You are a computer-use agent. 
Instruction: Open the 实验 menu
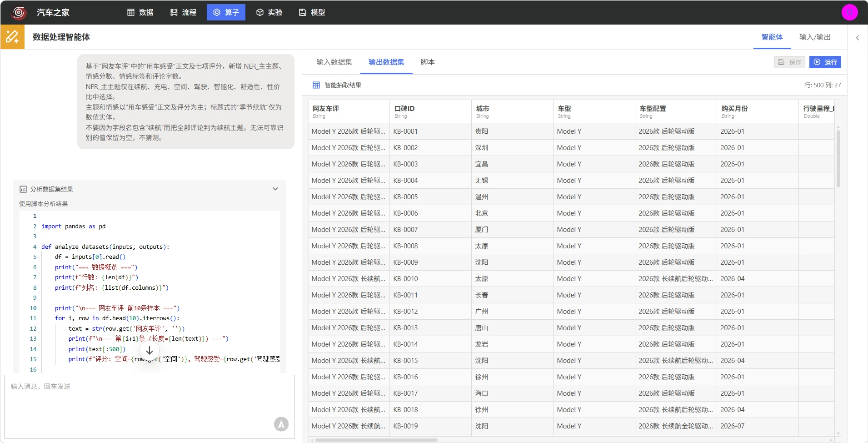pos(269,12)
